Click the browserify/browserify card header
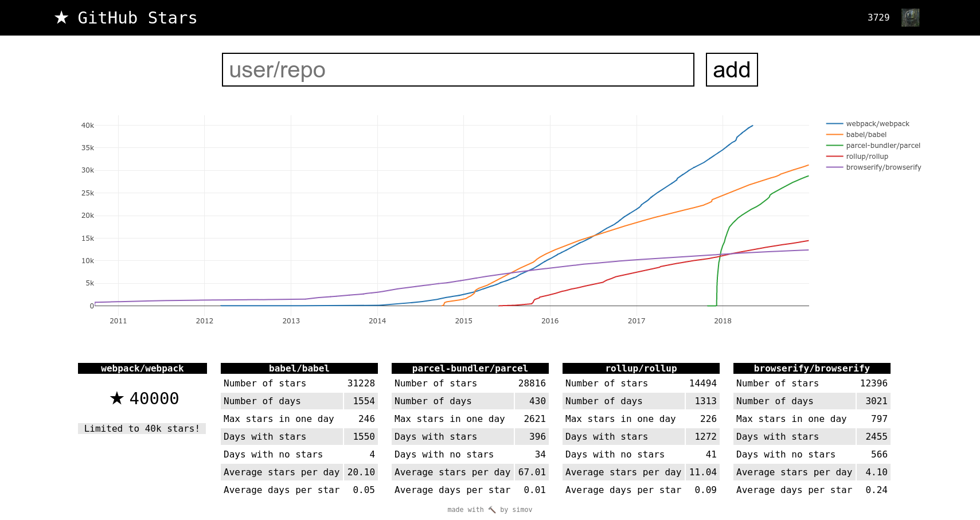Viewport: 980px width, 520px height. 812,369
